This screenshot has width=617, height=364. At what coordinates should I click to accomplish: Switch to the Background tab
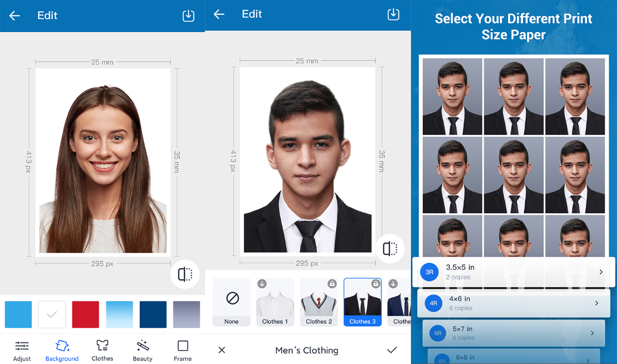point(62,351)
